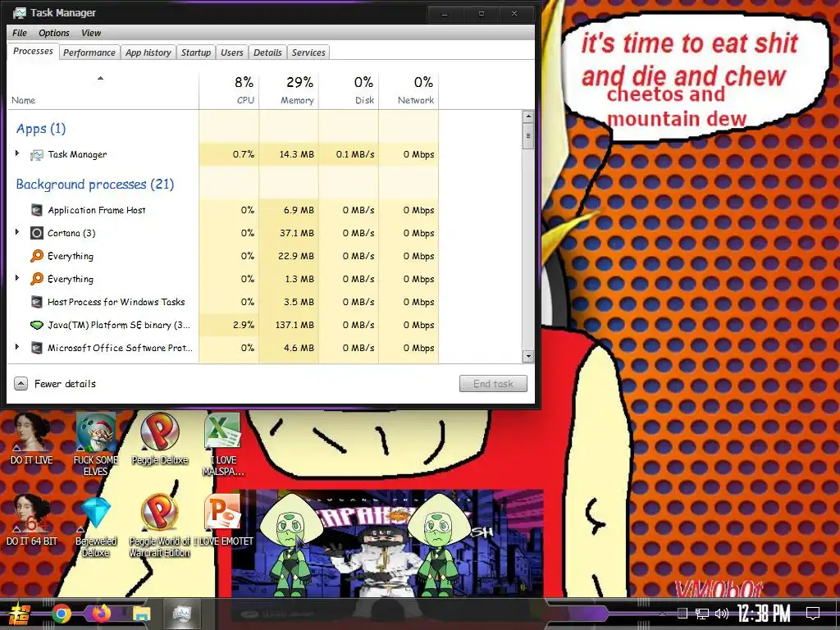Click the 0.1 MB/s disk value for Task Manager
The width and height of the screenshot is (840, 630).
tap(355, 154)
